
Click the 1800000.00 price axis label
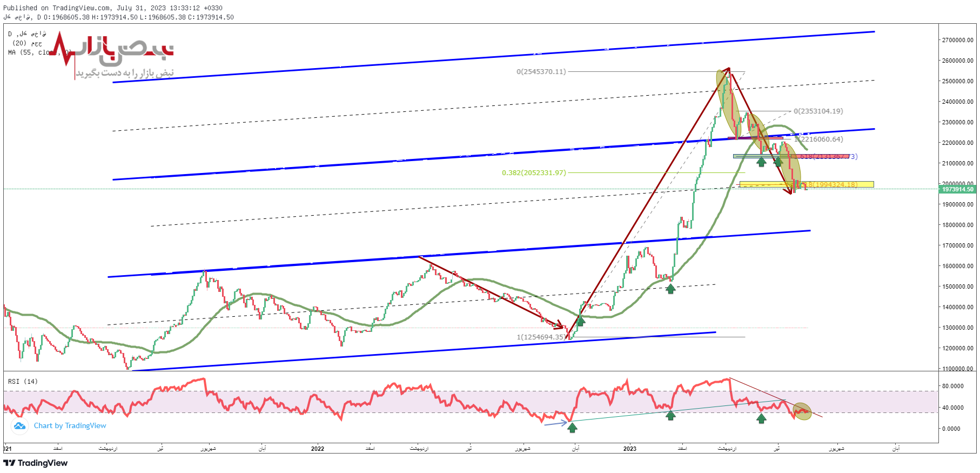[x=957, y=225]
